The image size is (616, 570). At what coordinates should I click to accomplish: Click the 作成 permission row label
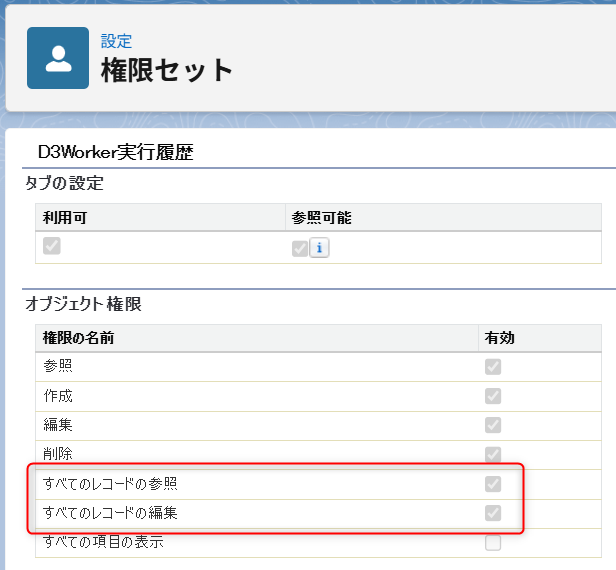(x=58, y=396)
